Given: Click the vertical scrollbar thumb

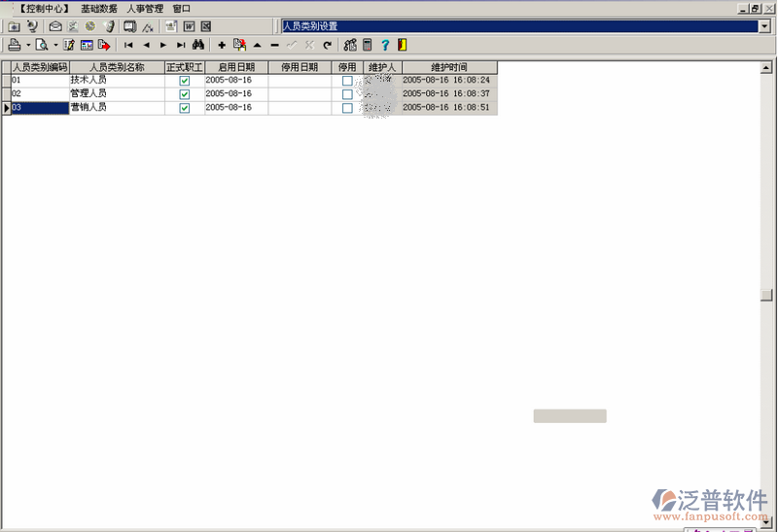Looking at the screenshot, I should [766, 295].
